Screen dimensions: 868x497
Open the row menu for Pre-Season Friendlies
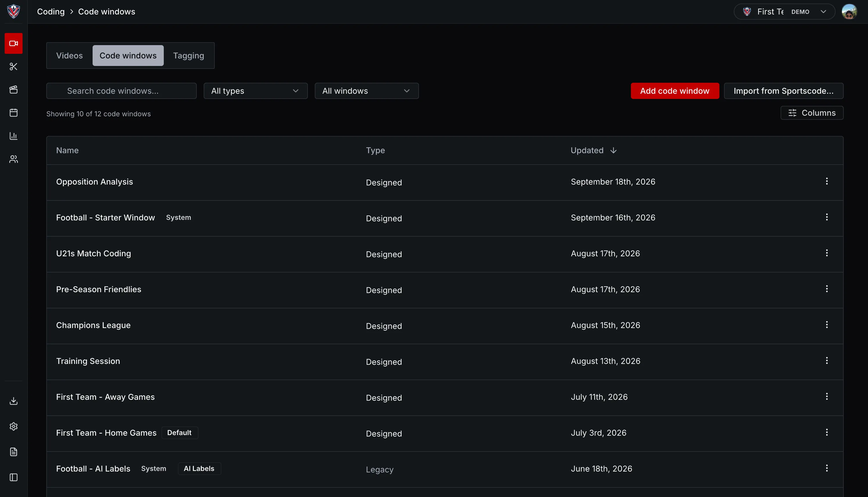[x=826, y=289]
